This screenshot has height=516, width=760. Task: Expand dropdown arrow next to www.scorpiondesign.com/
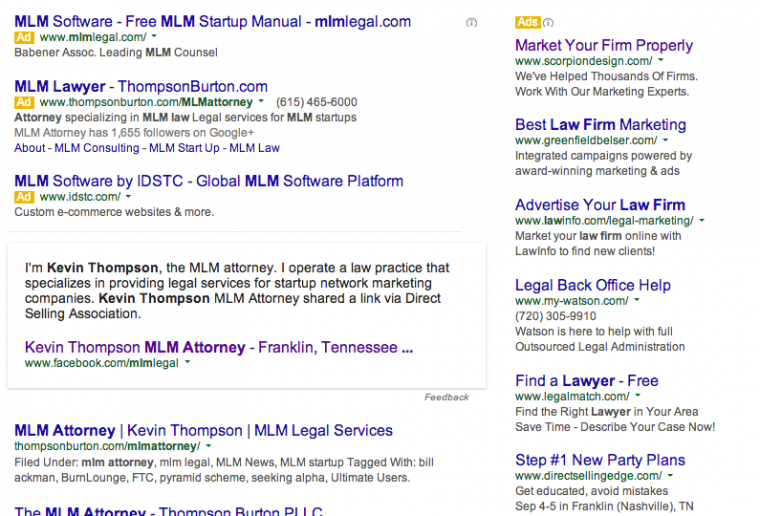click(x=661, y=60)
